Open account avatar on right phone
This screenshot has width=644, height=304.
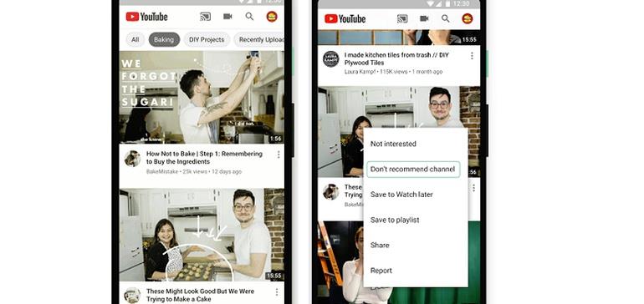click(468, 18)
